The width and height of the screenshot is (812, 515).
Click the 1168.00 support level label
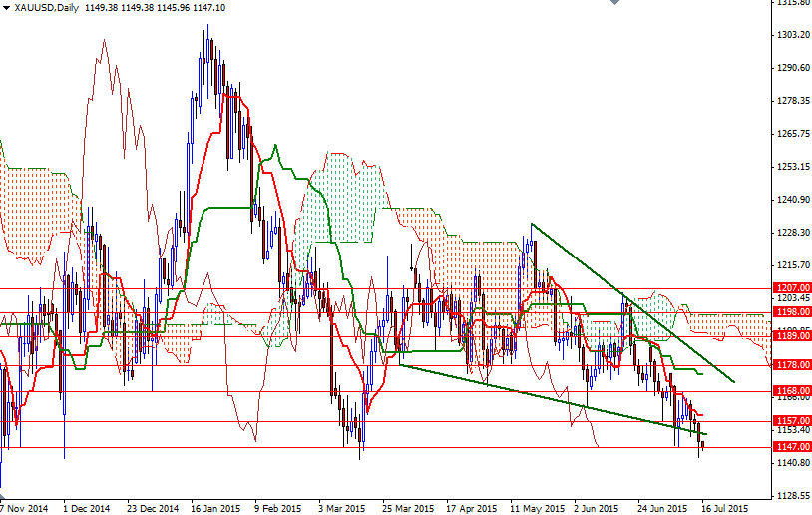[791, 391]
